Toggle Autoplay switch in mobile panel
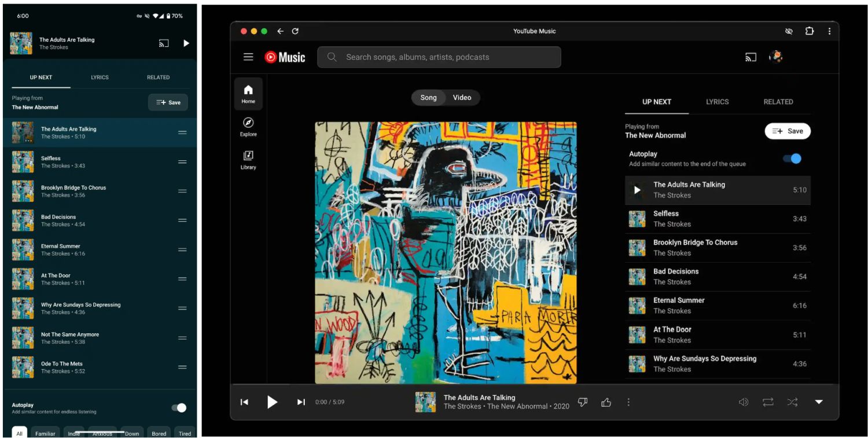Screen dimensions: 868x438 179,408
